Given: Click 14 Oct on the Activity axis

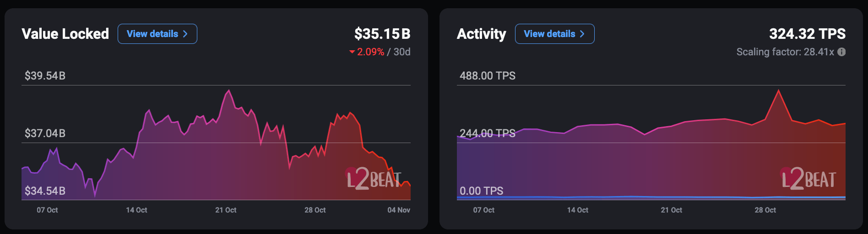Looking at the screenshot, I should (x=578, y=210).
